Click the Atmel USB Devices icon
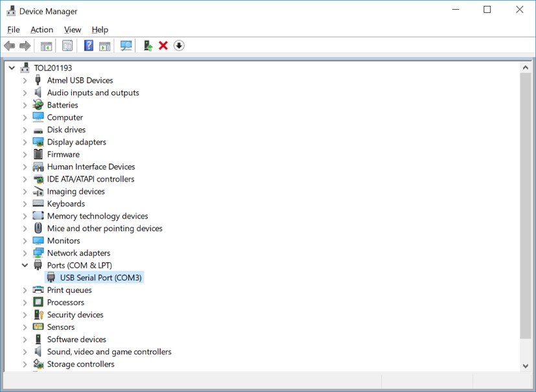 click(38, 80)
